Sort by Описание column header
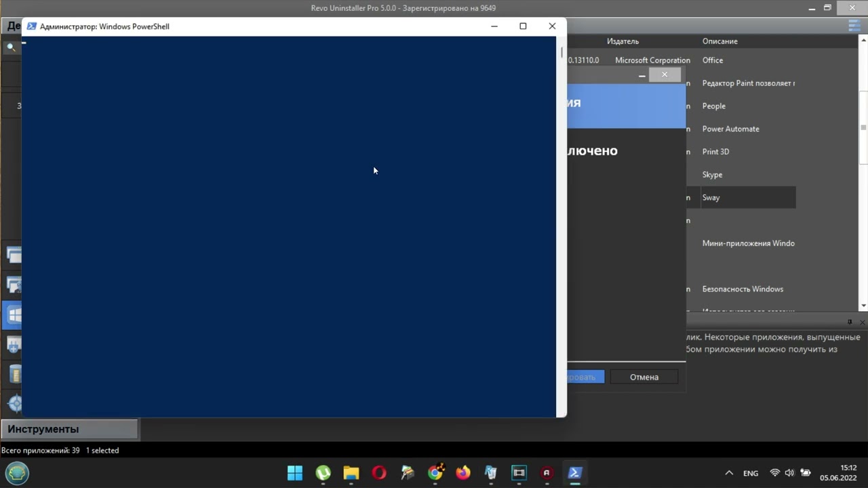This screenshot has width=868, height=488. 719,41
